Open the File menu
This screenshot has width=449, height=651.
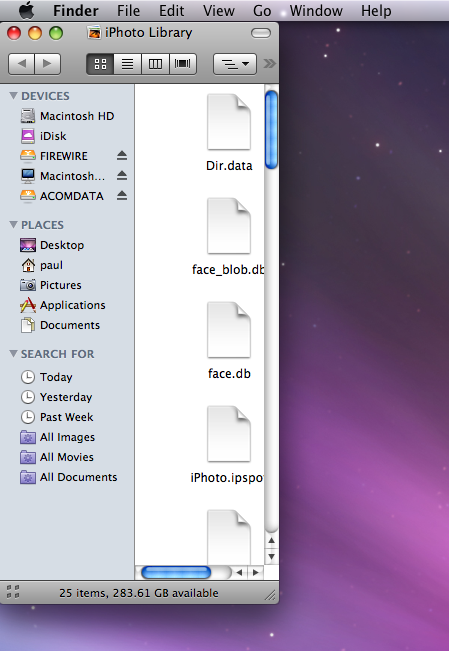point(128,10)
